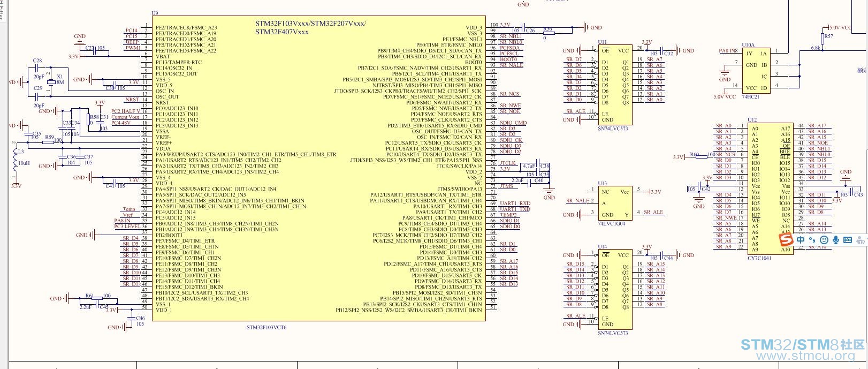Select the U13 designator
The height and width of the screenshot is (369, 868).
tap(603, 183)
